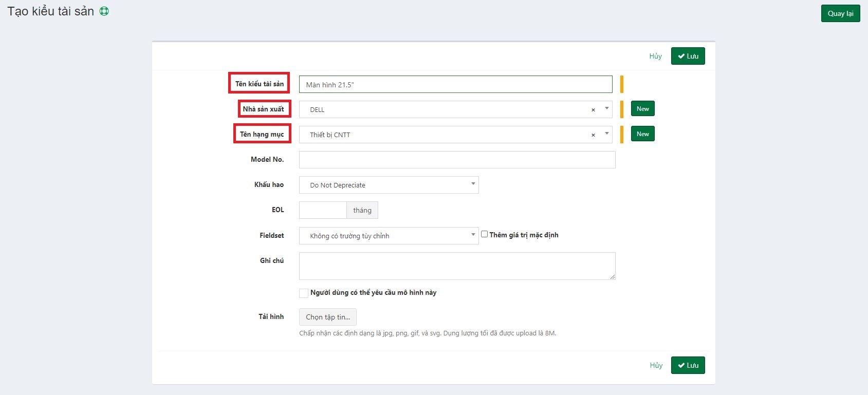The width and height of the screenshot is (868, 395).
Task: Focus the Model No. input field
Action: tap(457, 160)
